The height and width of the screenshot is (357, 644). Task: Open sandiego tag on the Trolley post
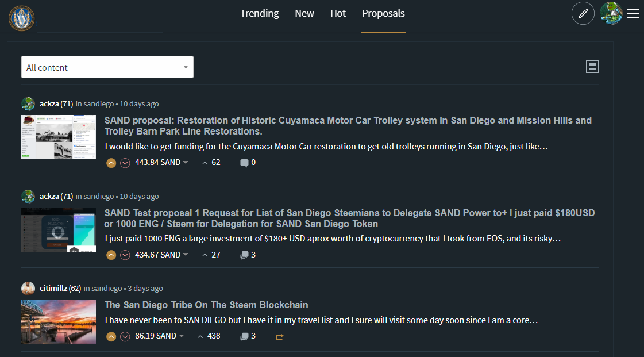coord(99,104)
